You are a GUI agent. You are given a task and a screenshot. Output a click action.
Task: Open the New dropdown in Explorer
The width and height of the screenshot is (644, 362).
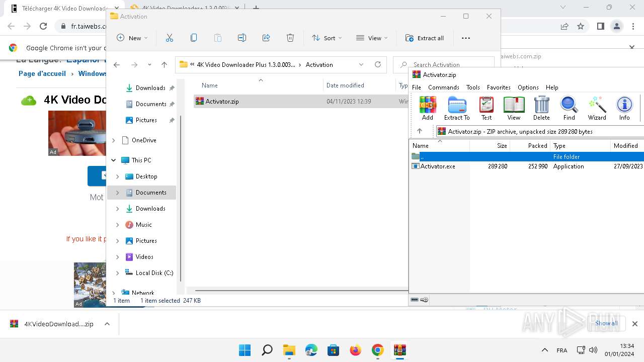coord(132,38)
